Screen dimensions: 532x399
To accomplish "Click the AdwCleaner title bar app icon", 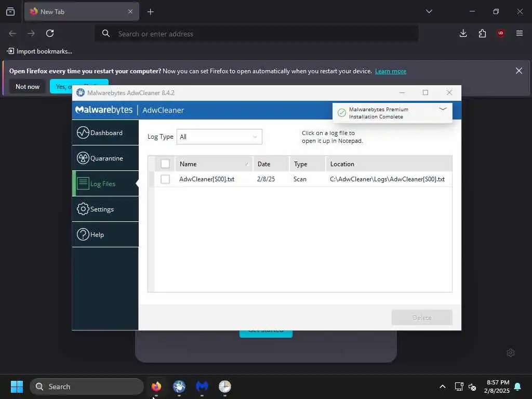I will (x=81, y=92).
